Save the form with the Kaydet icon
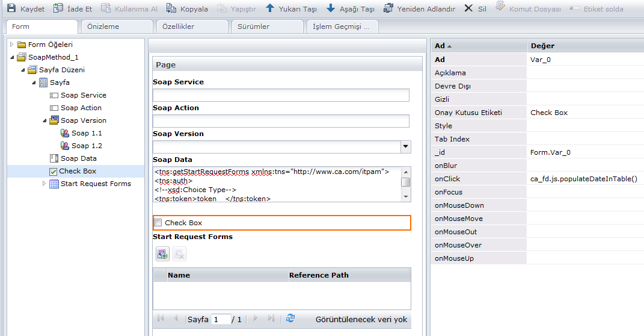Viewport: 644px width, 336px height. [11, 8]
